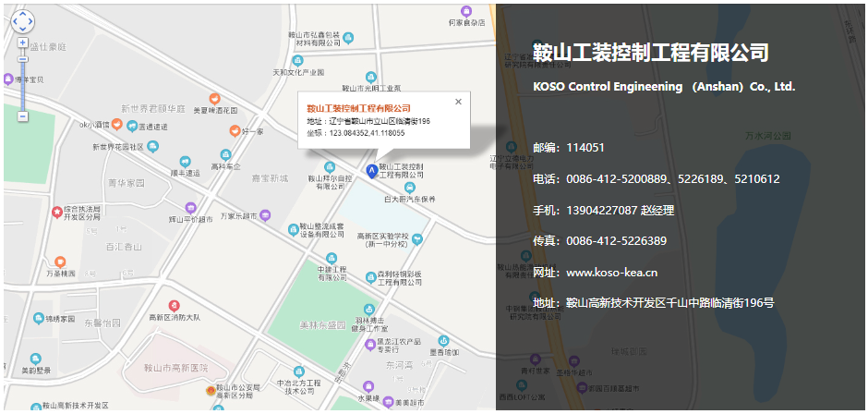The height and width of the screenshot is (414, 868).
Task: Click the red company name in popup
Action: click(358, 109)
